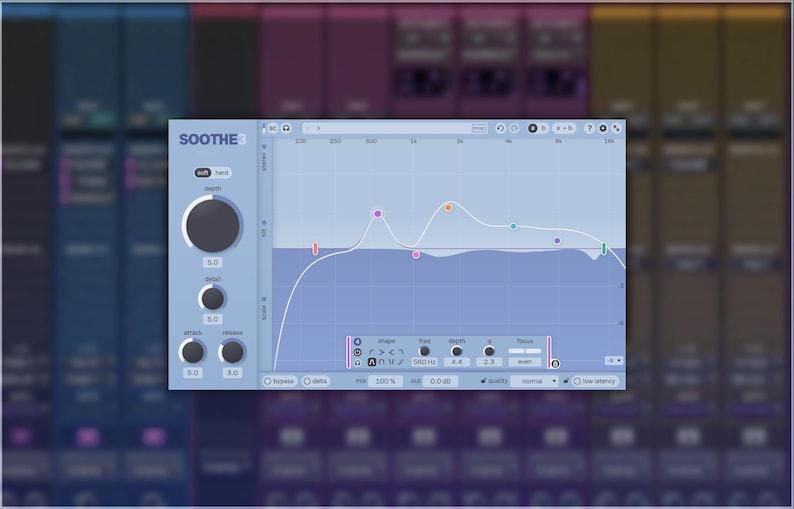Open the quality dropdown showing normal

[x=534, y=381]
